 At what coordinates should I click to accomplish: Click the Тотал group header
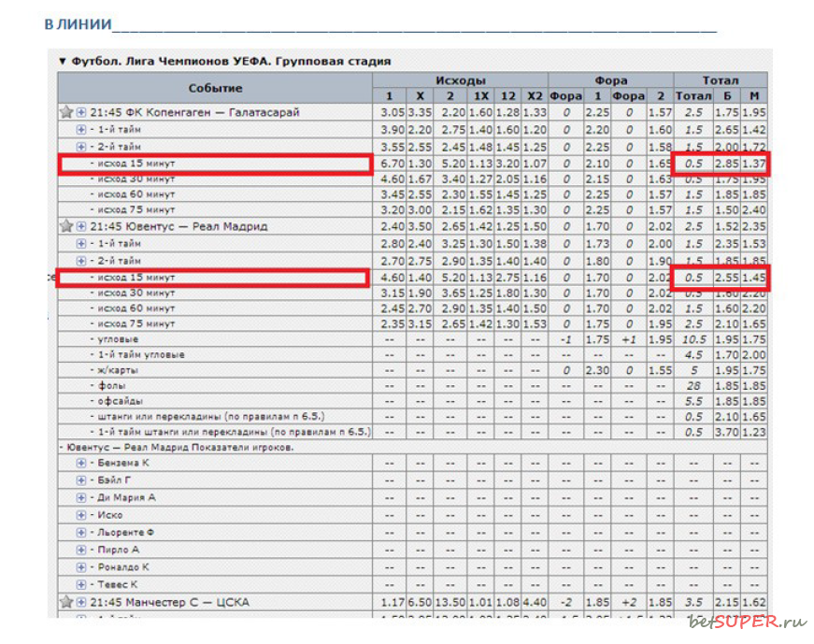click(x=721, y=80)
